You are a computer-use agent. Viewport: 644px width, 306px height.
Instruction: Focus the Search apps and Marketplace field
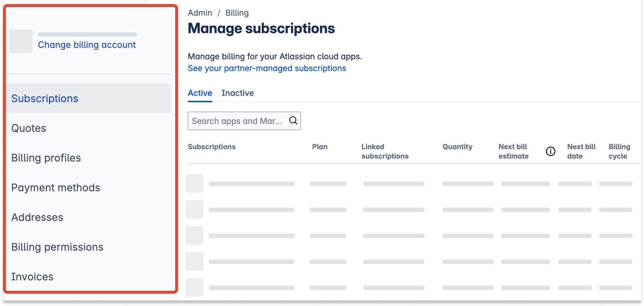237,121
